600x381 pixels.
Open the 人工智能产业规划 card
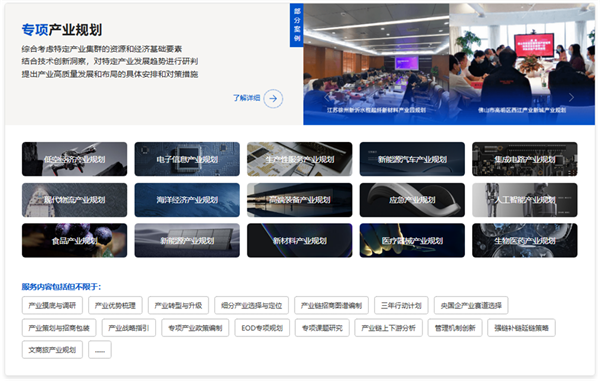click(x=525, y=200)
